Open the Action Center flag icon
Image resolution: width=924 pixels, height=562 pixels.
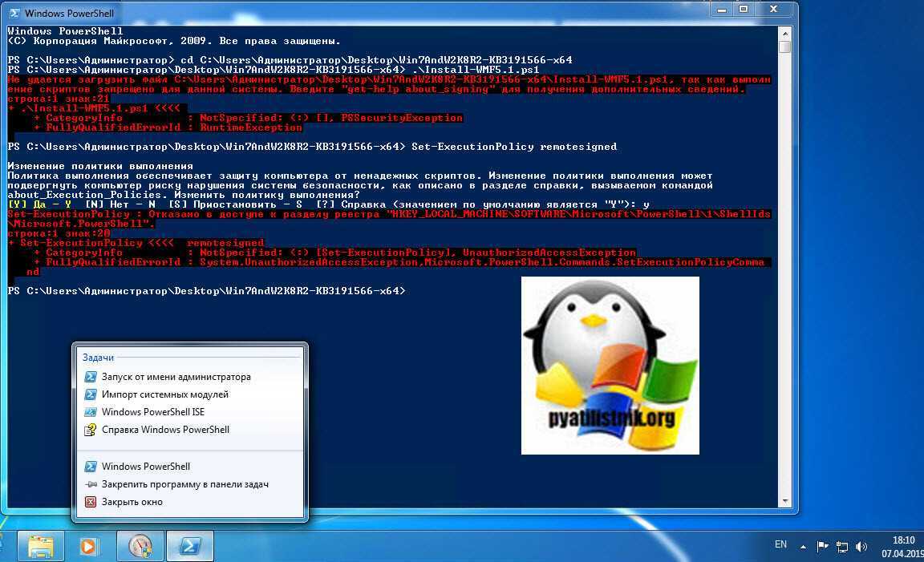(x=823, y=547)
